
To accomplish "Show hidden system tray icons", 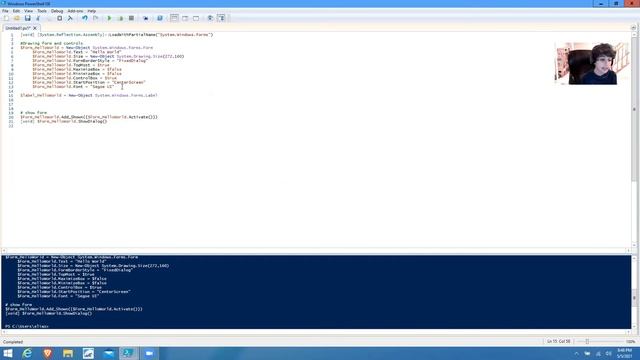I will tap(576, 353).
